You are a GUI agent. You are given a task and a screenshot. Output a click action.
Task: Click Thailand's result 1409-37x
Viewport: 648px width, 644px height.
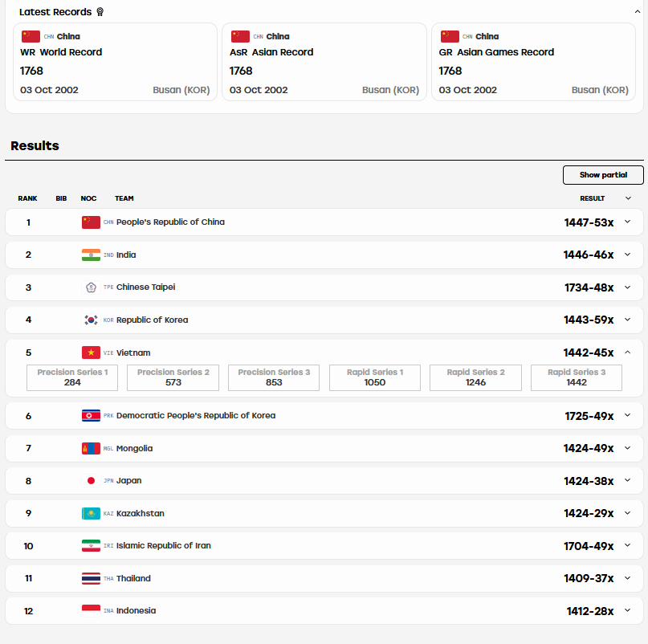click(589, 578)
